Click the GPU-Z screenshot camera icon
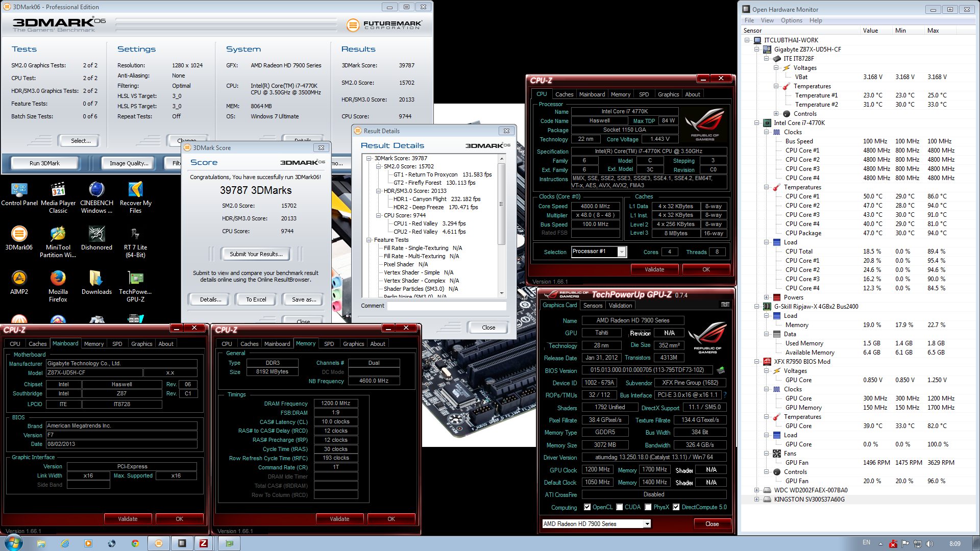Screen dimensions: 980x551 point(725,305)
